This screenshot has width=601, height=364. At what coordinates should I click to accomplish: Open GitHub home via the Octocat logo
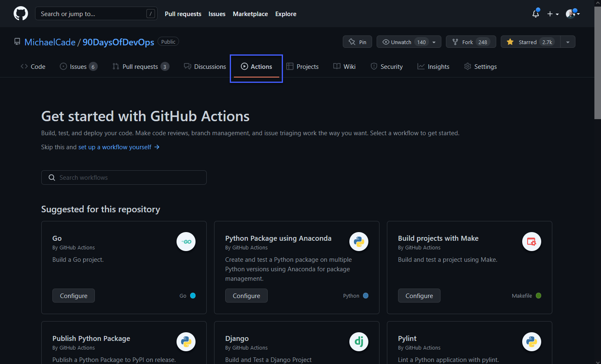(20, 13)
